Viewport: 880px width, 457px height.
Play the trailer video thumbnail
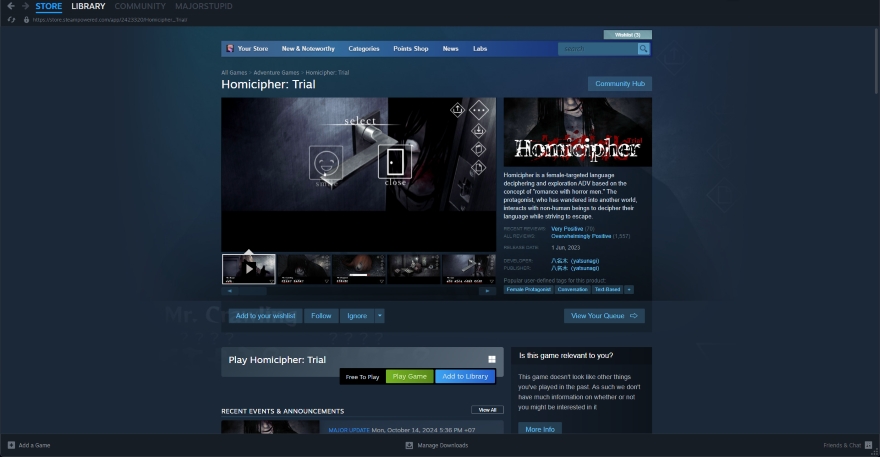pos(249,269)
